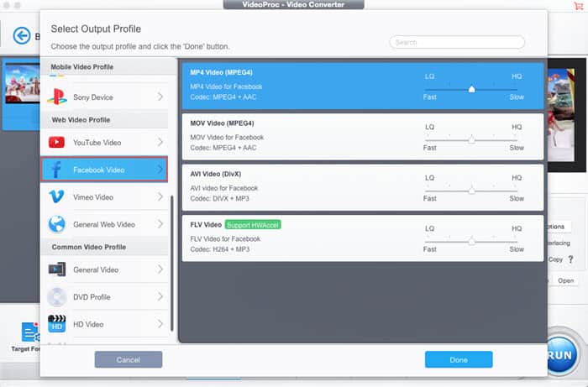Click the round RUN button

coord(560,355)
